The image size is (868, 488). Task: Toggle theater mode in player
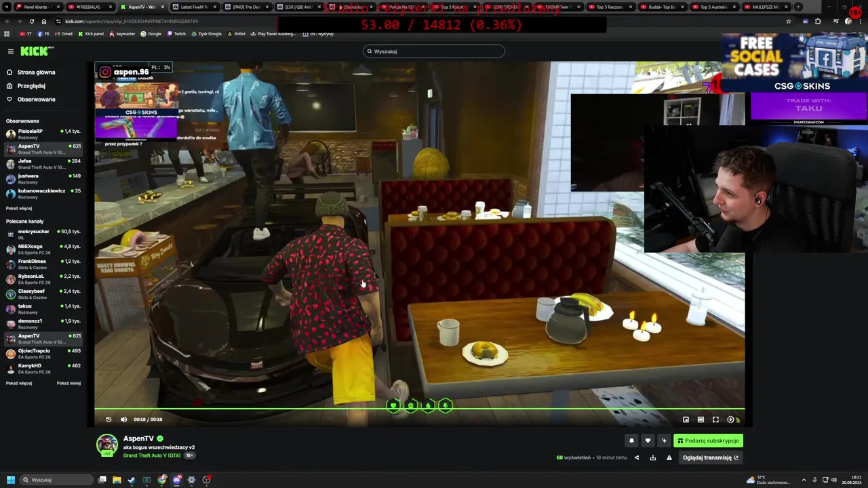tap(701, 420)
